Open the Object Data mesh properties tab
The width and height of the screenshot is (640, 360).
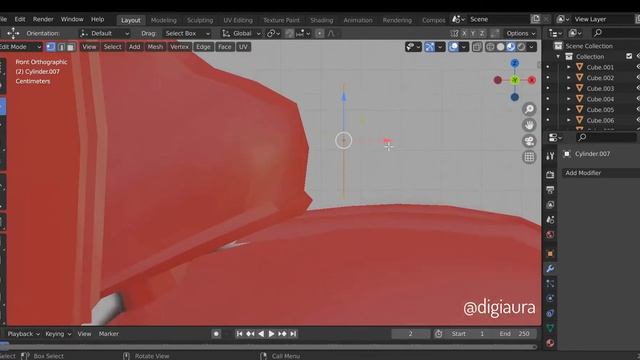click(x=550, y=328)
